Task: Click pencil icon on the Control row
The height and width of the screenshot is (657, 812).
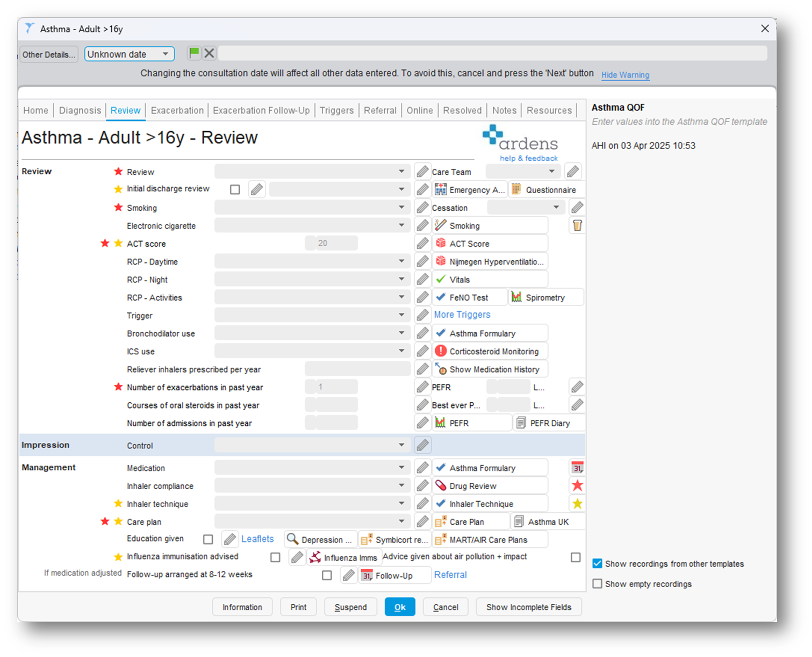Action: (x=423, y=445)
